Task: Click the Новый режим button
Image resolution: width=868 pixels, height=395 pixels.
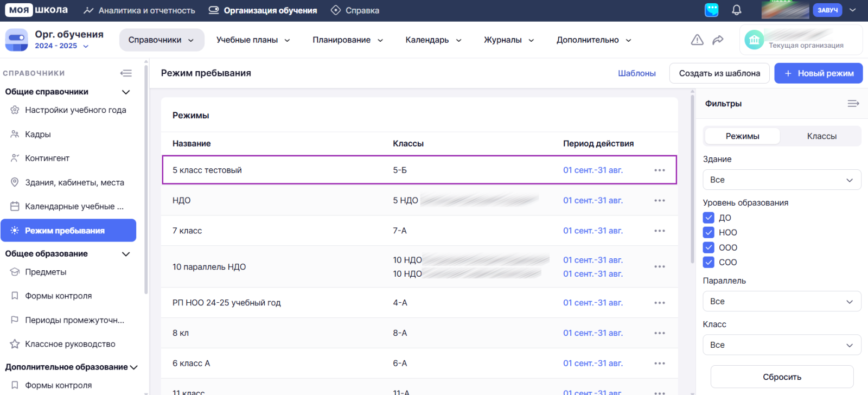Action: (x=818, y=73)
